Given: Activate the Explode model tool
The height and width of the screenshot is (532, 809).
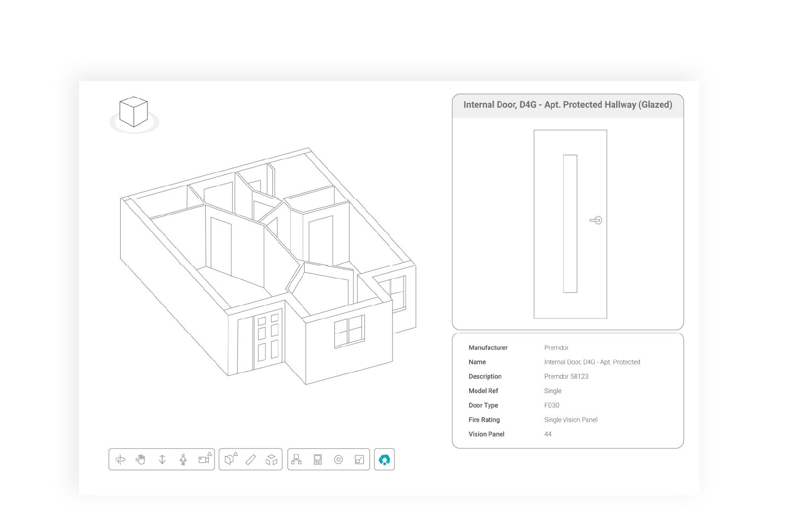Looking at the screenshot, I should click(x=271, y=460).
